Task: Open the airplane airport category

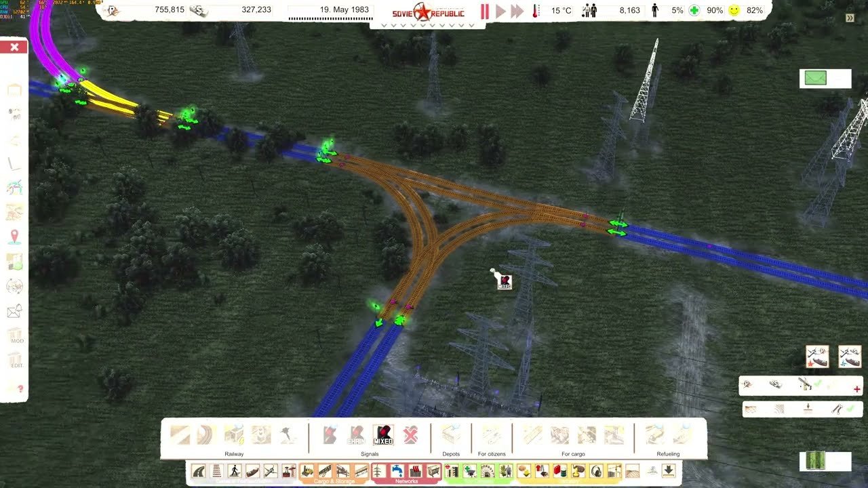Action: tap(271, 471)
